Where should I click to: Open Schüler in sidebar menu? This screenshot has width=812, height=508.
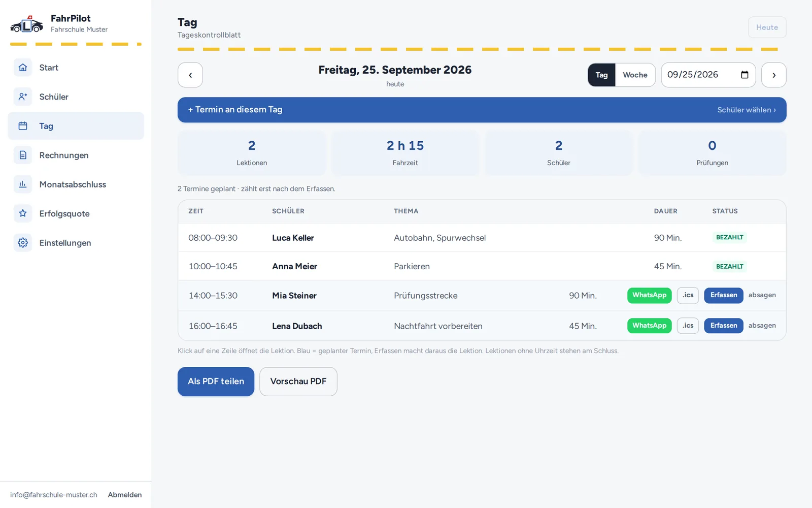click(x=76, y=97)
